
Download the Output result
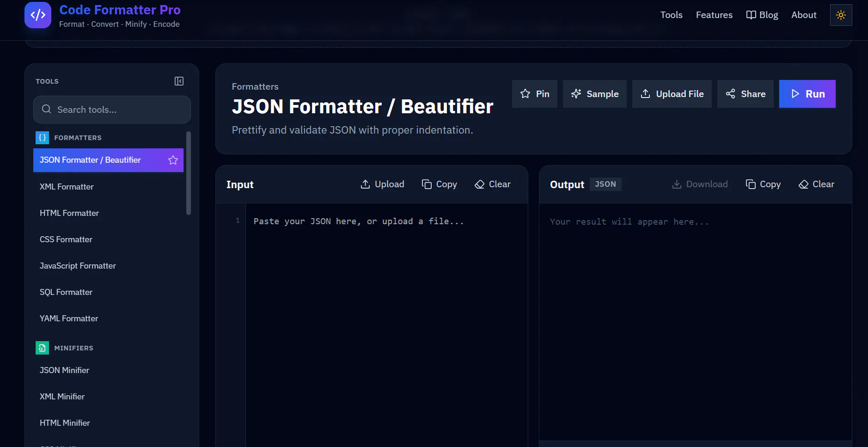coord(700,184)
